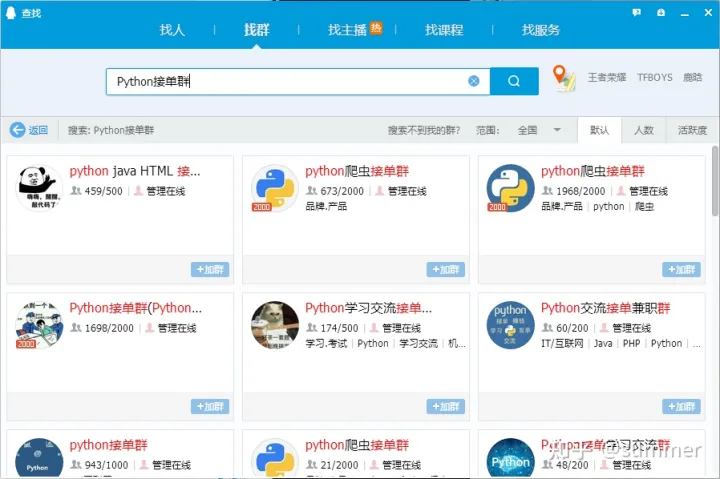The image size is (720, 479).
Task: Clear the search box text
Action: pos(473,81)
